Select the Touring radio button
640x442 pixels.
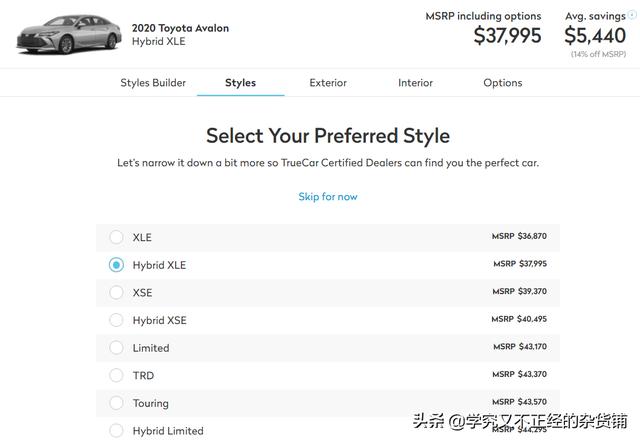pyautogui.click(x=116, y=403)
